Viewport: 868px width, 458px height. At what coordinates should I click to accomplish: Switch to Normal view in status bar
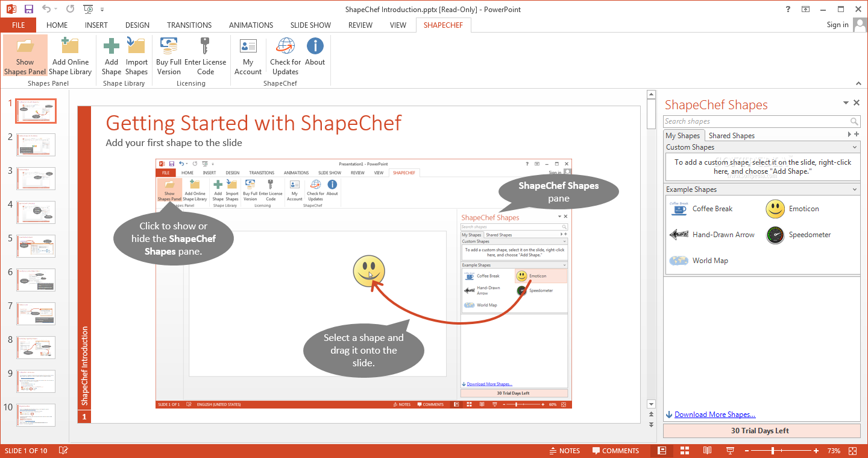(662, 451)
